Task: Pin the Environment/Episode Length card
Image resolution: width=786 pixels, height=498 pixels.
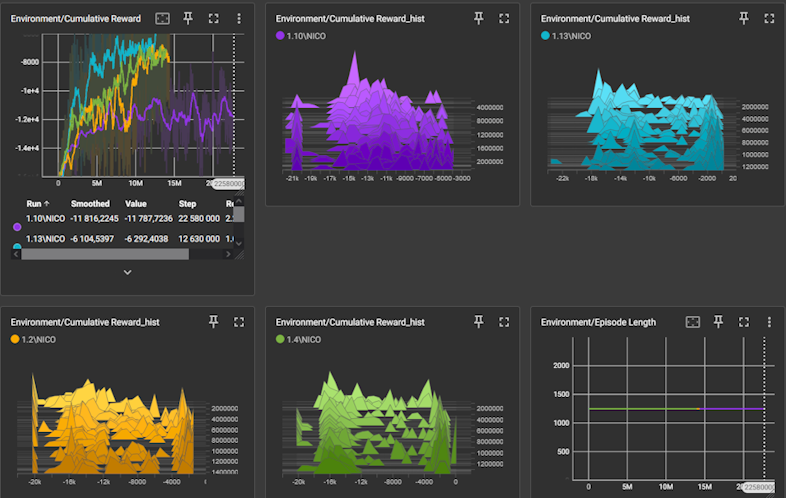Action: pos(718,322)
